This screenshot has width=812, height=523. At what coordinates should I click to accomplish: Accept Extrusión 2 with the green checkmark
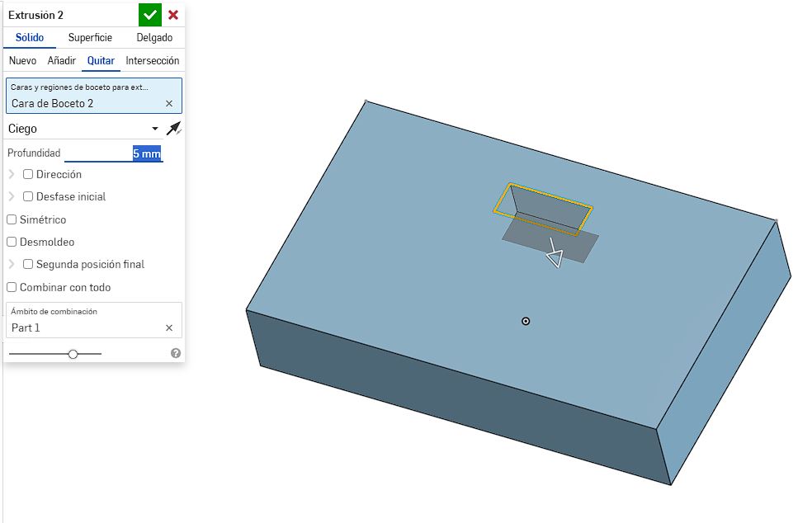tap(149, 15)
